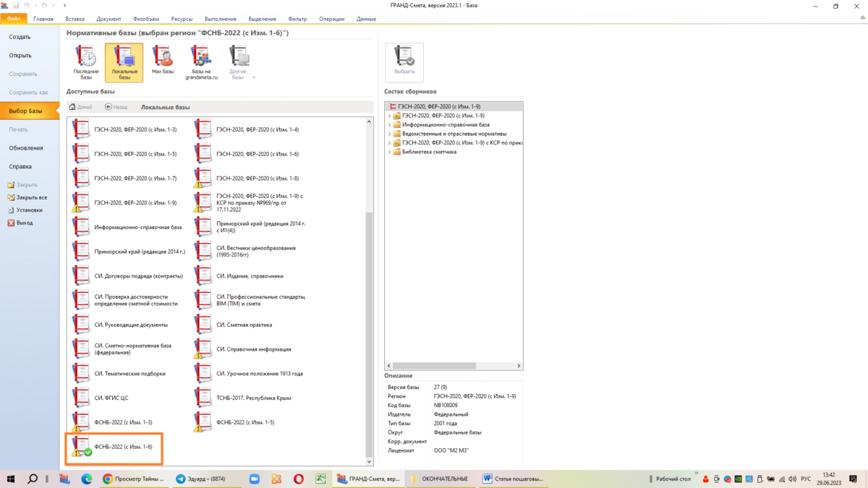This screenshot has height=488, width=868.
Task: Select the Локальные базы category
Action: [x=124, y=63]
